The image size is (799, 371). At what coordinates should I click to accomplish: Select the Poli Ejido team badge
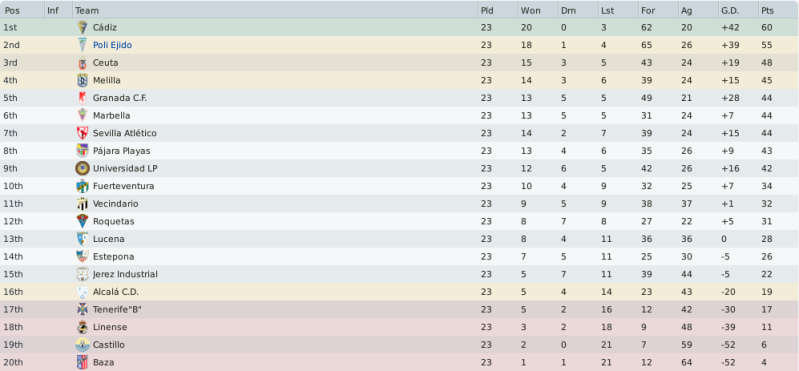point(82,45)
